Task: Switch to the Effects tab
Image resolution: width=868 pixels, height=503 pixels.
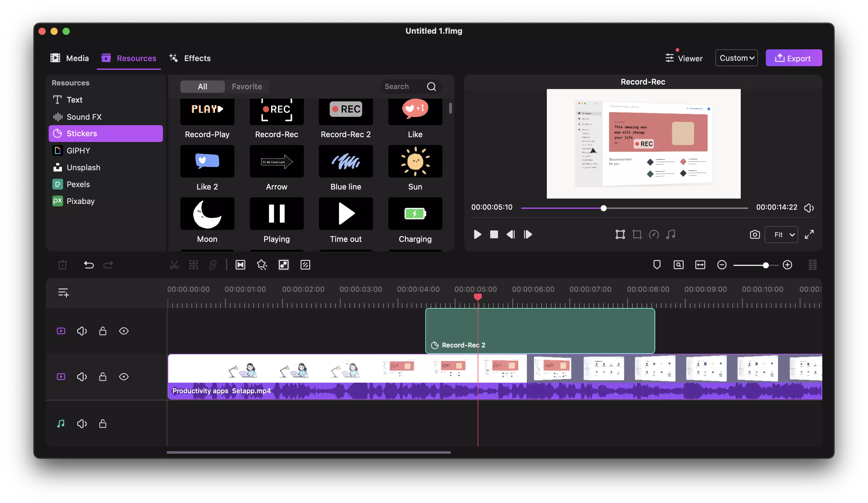Action: (x=197, y=58)
